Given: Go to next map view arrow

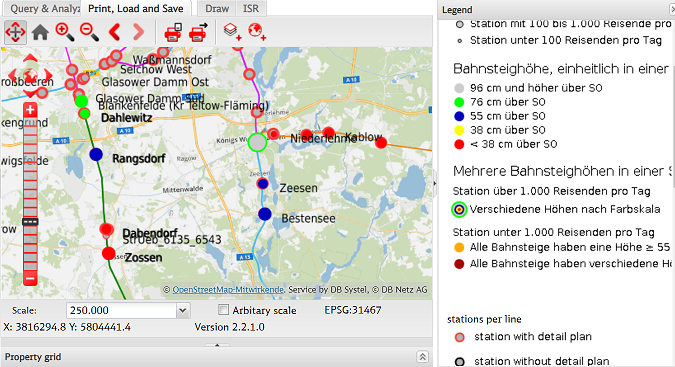Looking at the screenshot, I should (x=138, y=32).
